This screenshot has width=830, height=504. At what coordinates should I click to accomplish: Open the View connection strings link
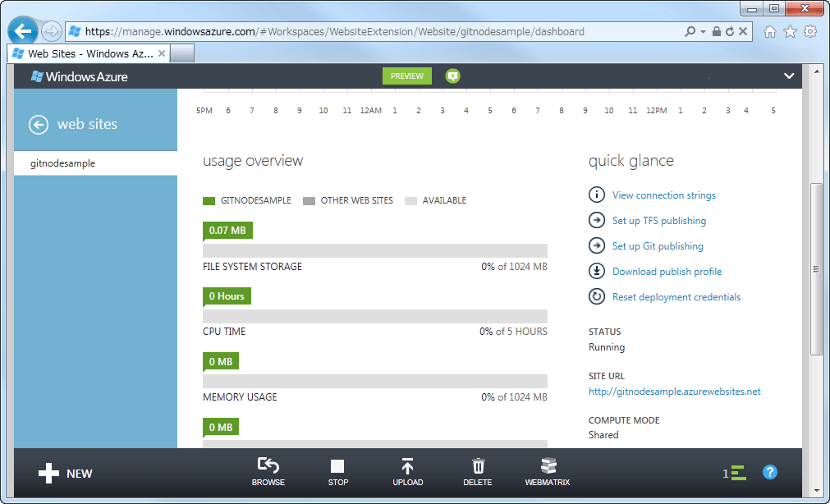[664, 195]
